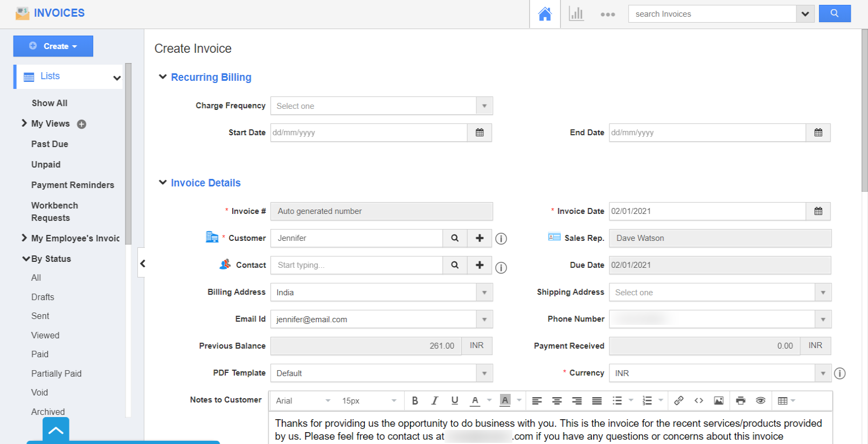The height and width of the screenshot is (444, 868).
Task: Click the print icon in notes toolbar
Action: point(741,400)
